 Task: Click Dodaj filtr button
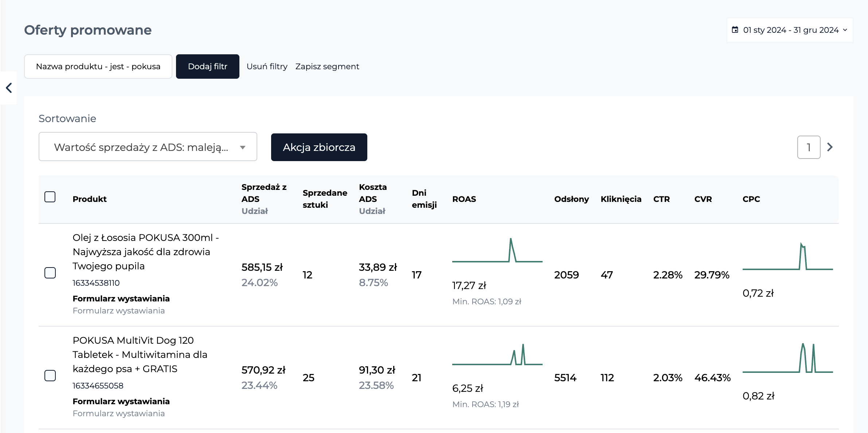(x=208, y=66)
